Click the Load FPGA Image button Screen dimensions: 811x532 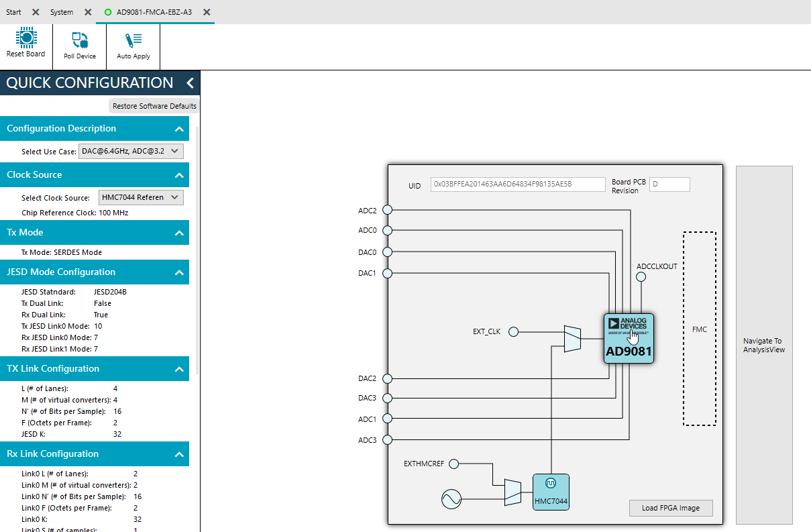671,508
